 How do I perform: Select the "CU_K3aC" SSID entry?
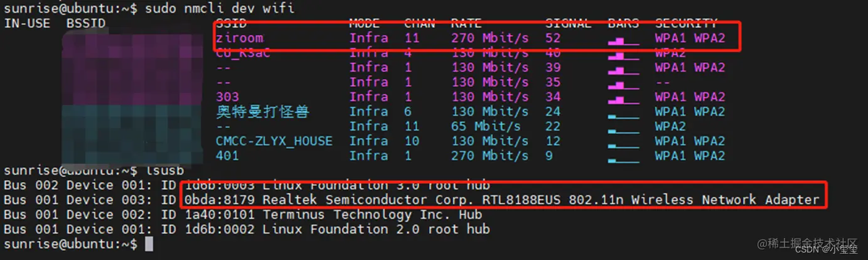pyautogui.click(x=243, y=53)
